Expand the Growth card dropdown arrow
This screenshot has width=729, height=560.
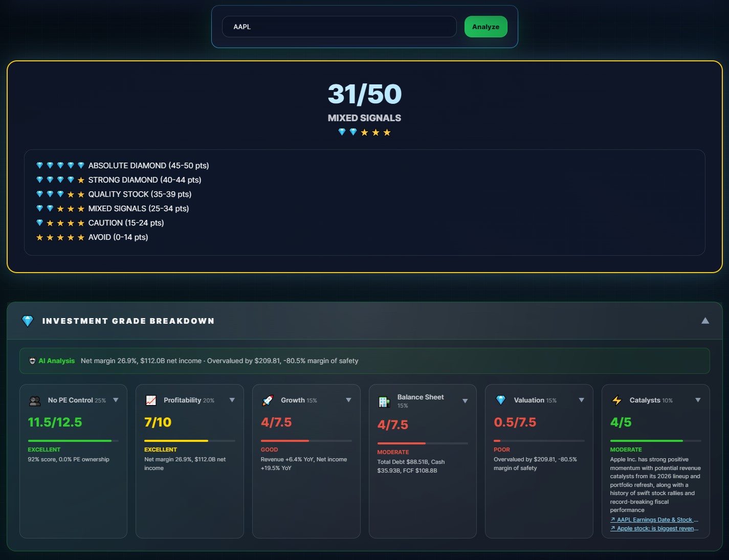point(348,400)
